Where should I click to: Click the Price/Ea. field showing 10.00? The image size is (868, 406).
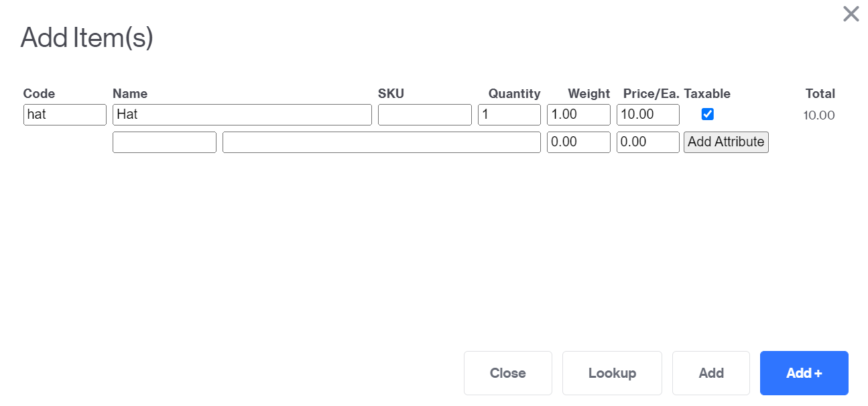coord(648,115)
